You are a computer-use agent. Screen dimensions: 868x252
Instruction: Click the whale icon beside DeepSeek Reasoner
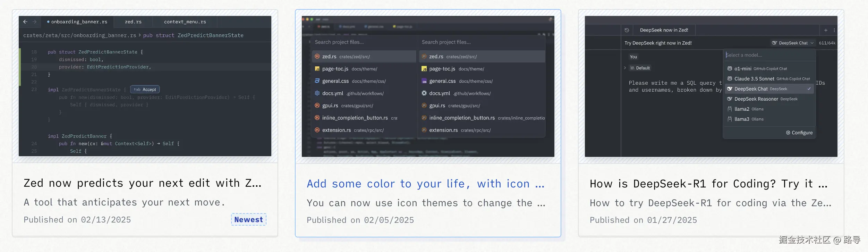tap(730, 99)
